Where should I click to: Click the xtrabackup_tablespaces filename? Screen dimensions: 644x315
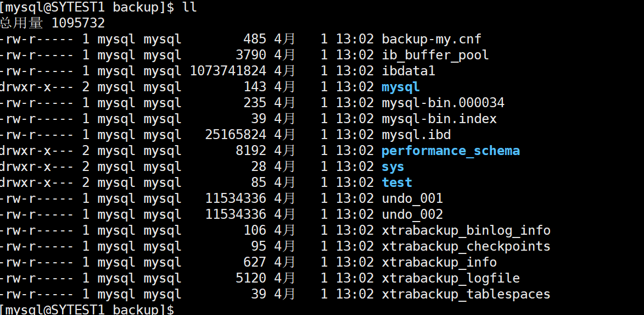(466, 295)
